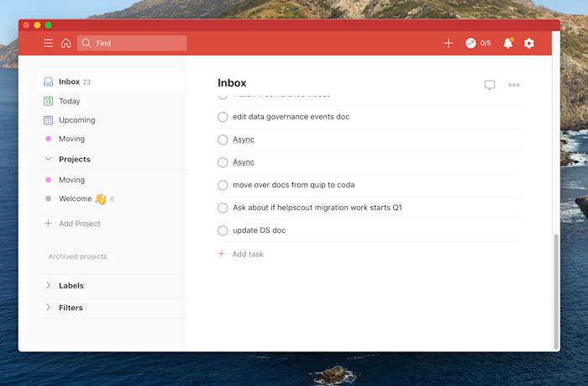Click the Upcoming calendar grid icon
Viewport: 588px width, 386px height.
49,120
